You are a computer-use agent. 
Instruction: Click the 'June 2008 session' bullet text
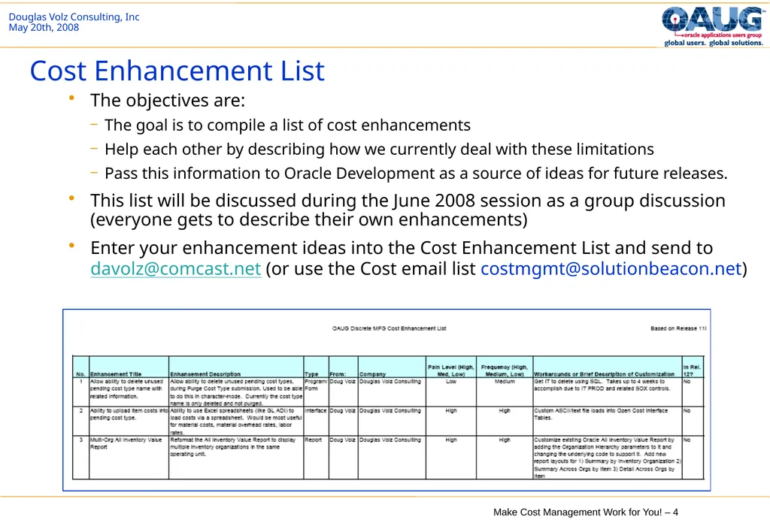tap(408, 210)
